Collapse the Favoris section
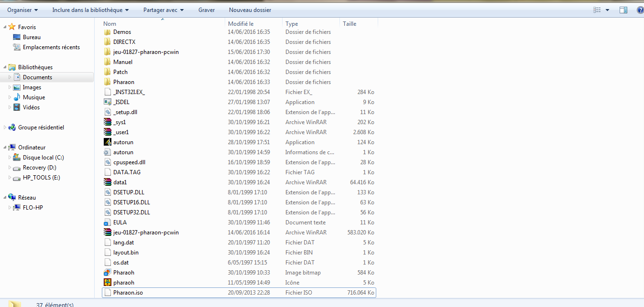The height and width of the screenshot is (307, 644). coord(5,27)
